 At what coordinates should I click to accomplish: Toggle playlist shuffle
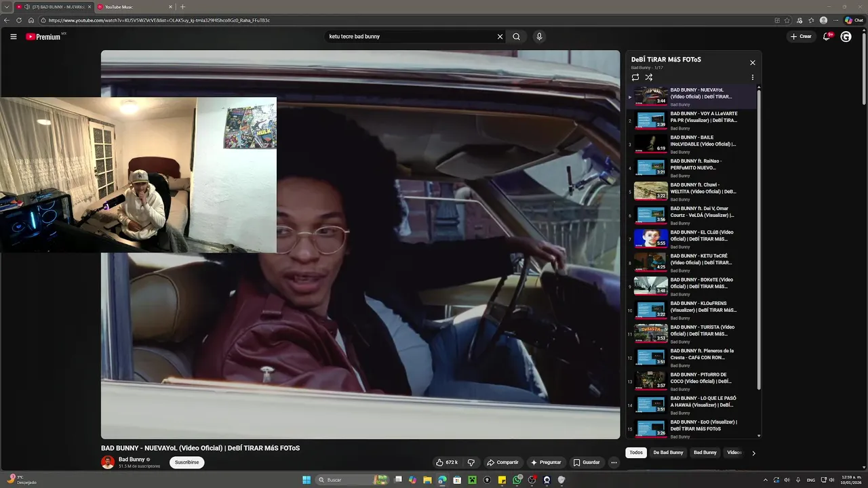tap(649, 77)
